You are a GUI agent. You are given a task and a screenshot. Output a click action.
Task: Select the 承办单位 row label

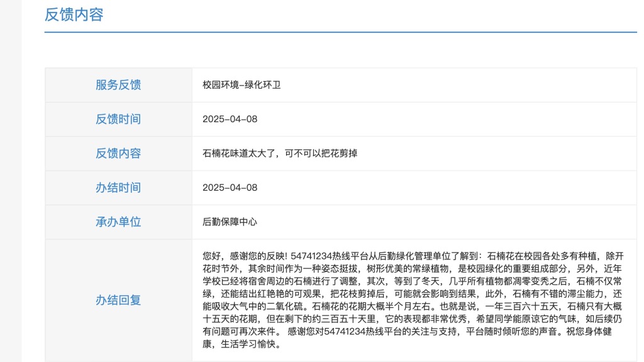click(x=118, y=222)
